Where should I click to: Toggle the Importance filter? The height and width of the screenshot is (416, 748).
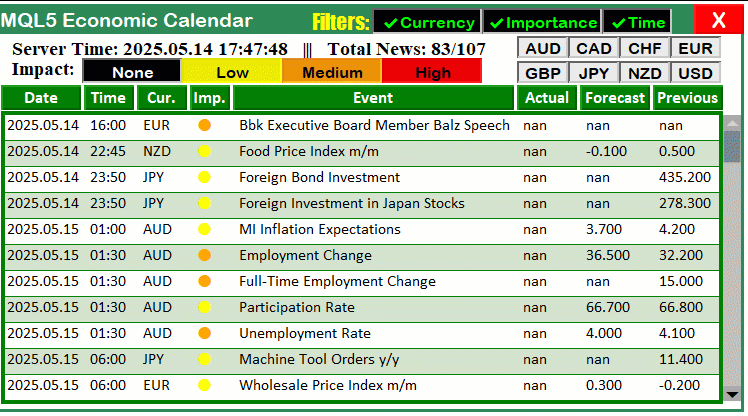pyautogui.click(x=542, y=22)
